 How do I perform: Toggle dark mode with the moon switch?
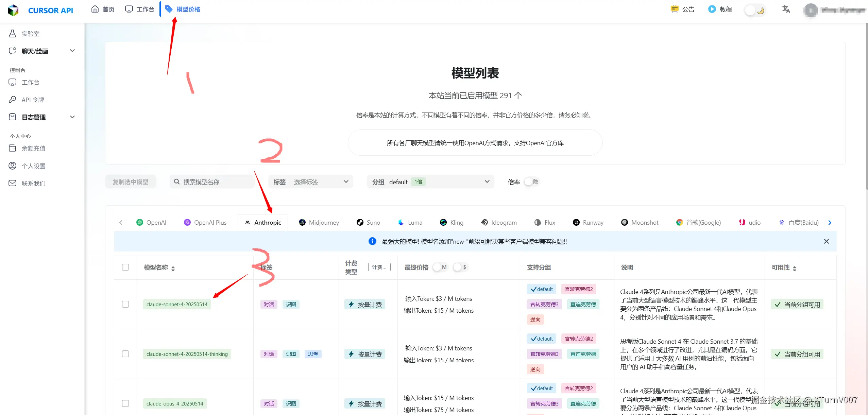[755, 10]
